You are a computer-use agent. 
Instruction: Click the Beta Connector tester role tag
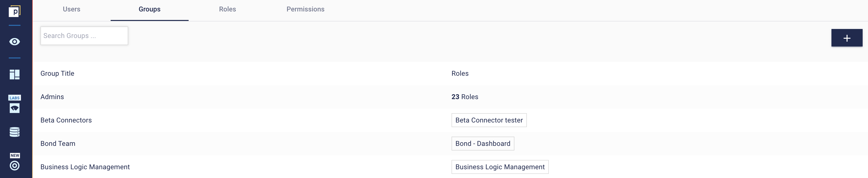(x=489, y=120)
